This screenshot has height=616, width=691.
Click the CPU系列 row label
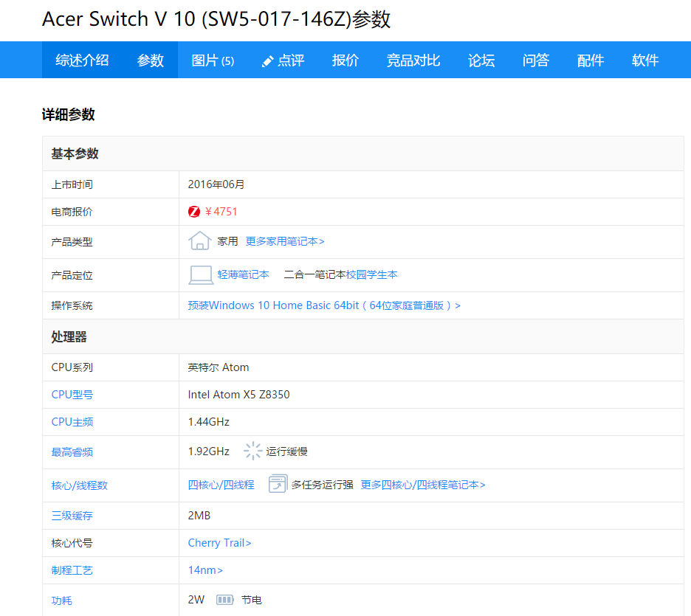(x=72, y=367)
